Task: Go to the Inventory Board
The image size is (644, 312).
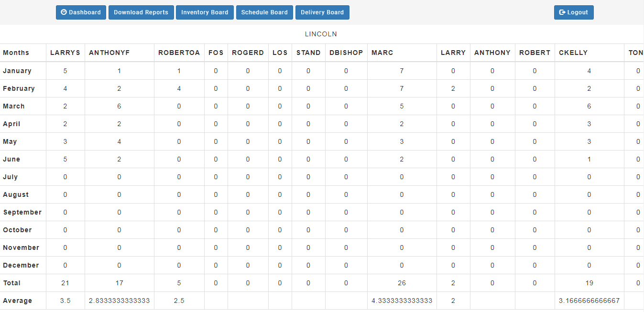Action: tap(205, 12)
